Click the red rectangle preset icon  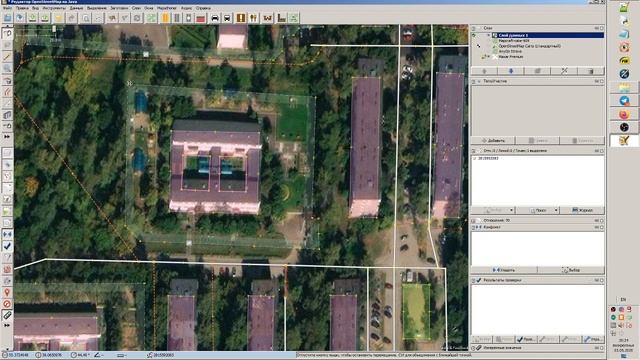pyautogui.click(x=200, y=18)
